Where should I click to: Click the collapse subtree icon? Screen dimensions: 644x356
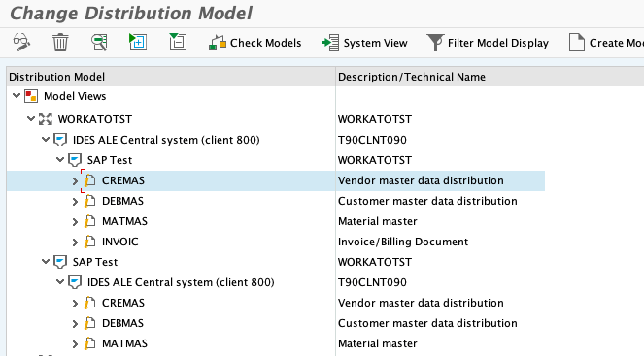178,42
